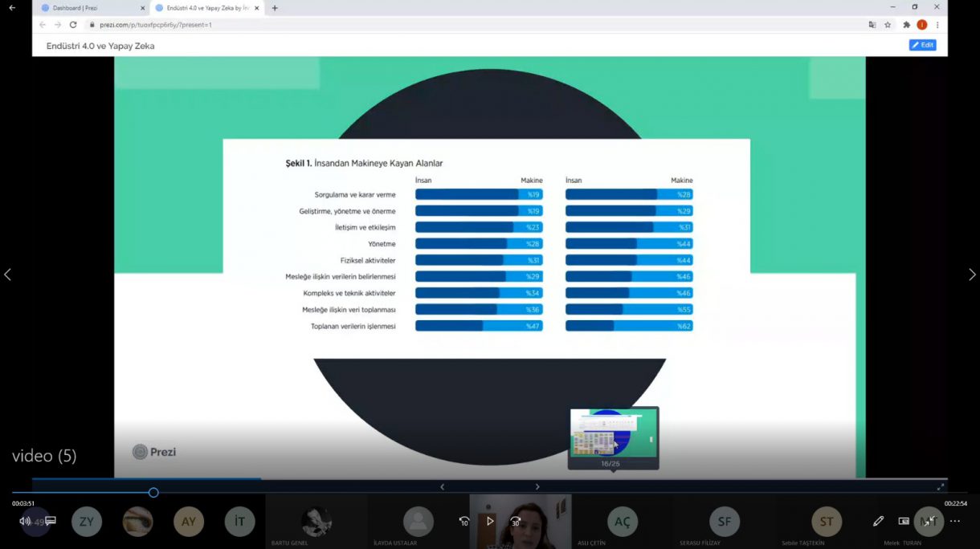Click previous slide arrow in Prezi bar

click(x=442, y=486)
